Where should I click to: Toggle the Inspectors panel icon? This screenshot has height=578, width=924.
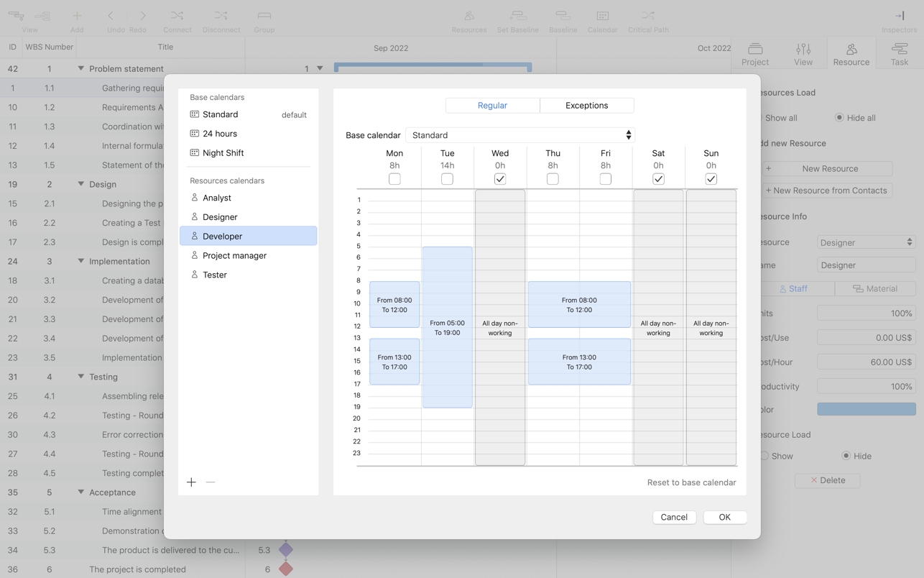(900, 16)
